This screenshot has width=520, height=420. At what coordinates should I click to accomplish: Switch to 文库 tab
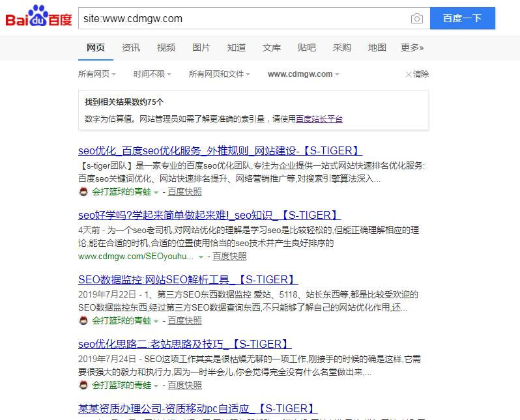[271, 48]
